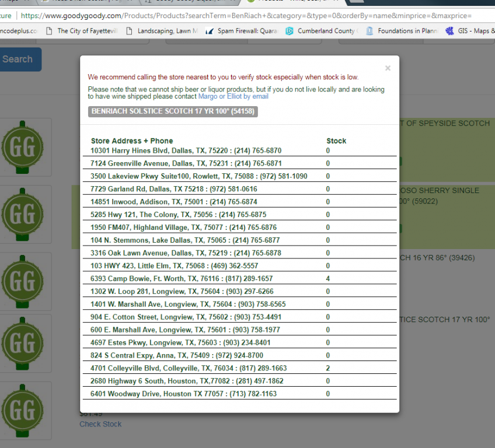Click the bottom GG bottle cap thumbnail
This screenshot has width=495, height=448.
coord(22,411)
